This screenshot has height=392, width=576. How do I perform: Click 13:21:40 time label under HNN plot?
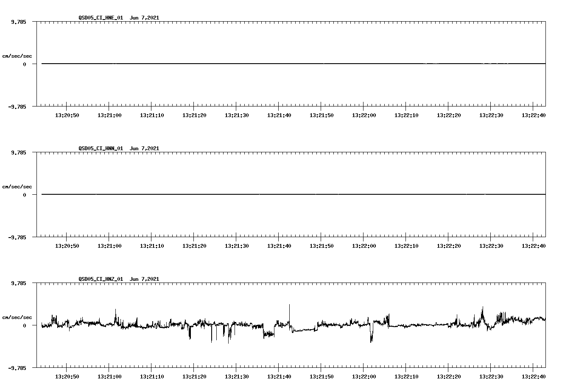click(279, 246)
